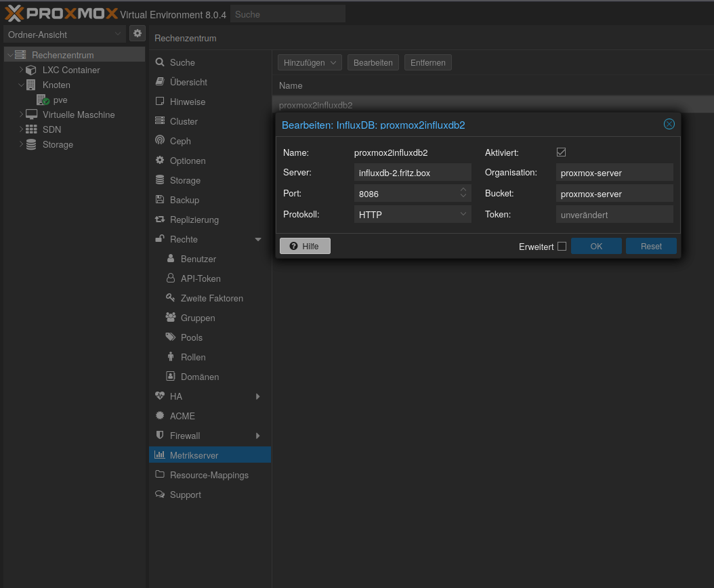The height and width of the screenshot is (588, 714).
Task: Open the Domänen menu entry
Action: pos(210,377)
